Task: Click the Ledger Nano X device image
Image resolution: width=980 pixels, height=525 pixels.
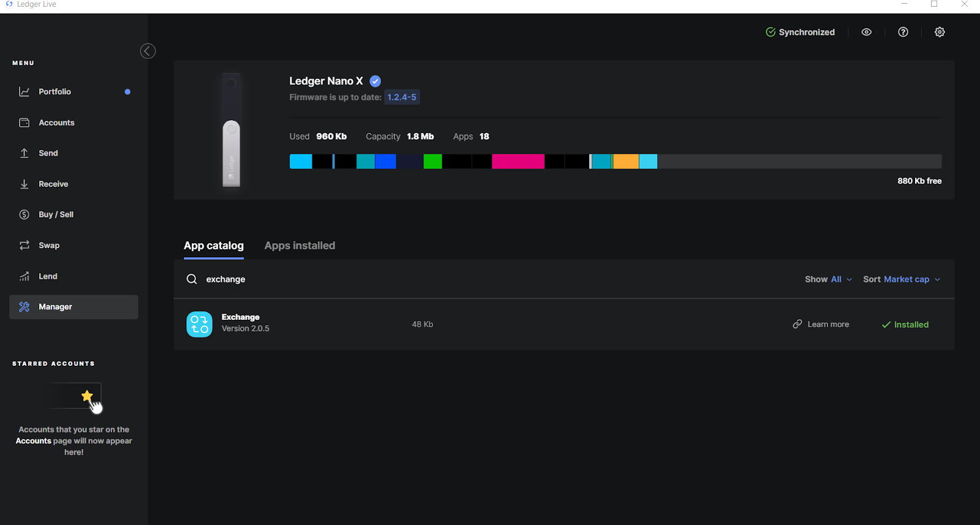Action: [231, 130]
